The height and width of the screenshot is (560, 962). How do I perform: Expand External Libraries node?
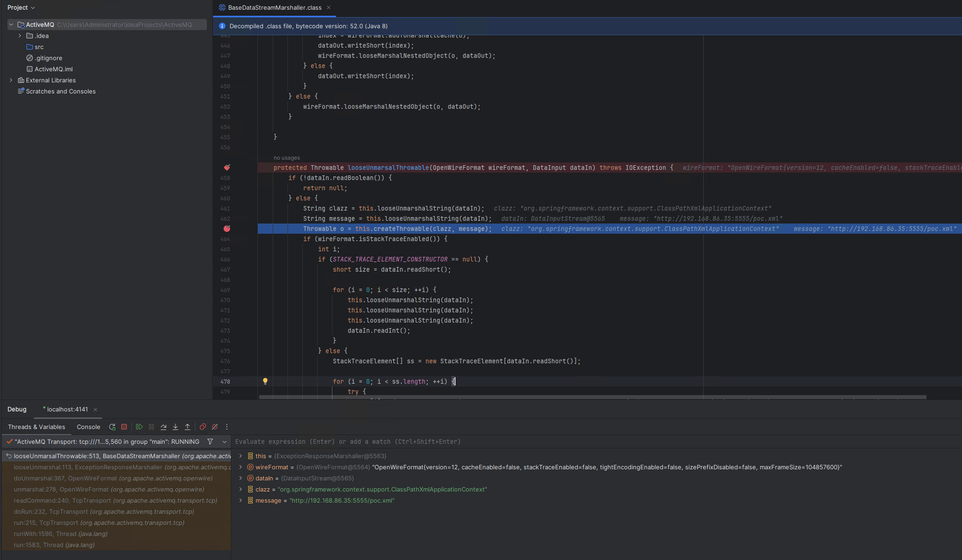11,80
